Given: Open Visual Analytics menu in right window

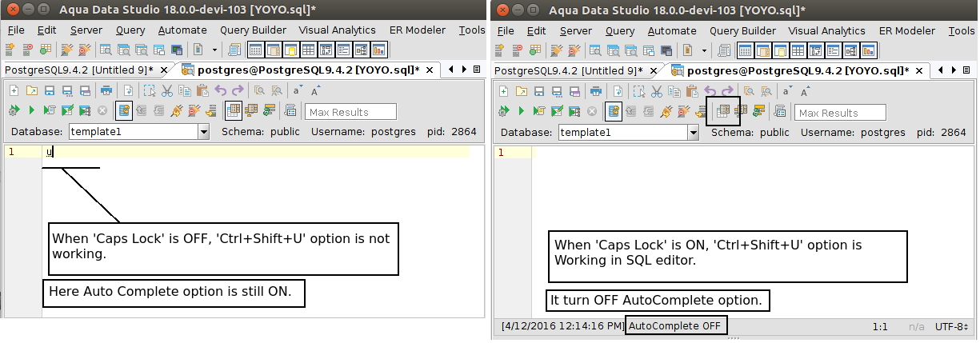Looking at the screenshot, I should coord(827,30).
